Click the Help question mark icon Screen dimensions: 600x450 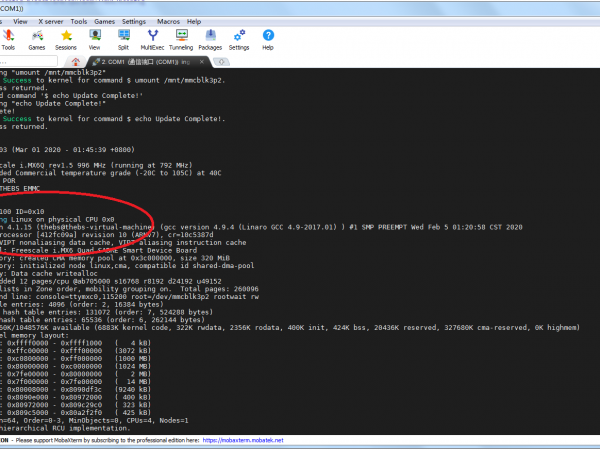point(268,37)
